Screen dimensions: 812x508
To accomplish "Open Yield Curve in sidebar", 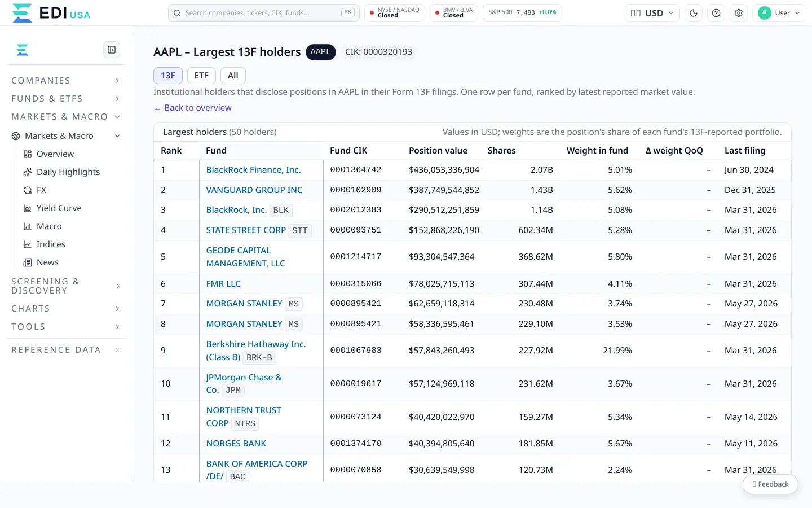I will point(59,208).
